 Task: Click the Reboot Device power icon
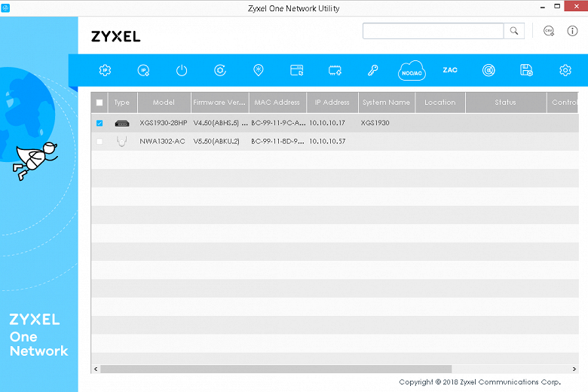pos(182,70)
